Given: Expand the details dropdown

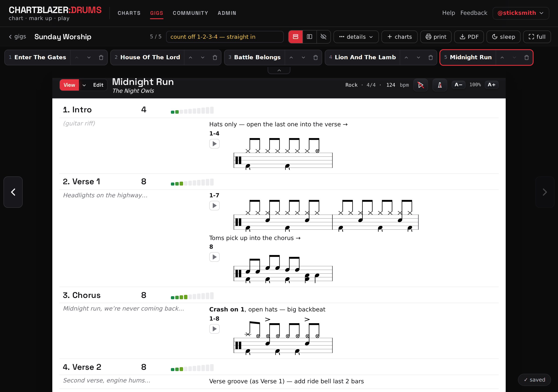Looking at the screenshot, I should pyautogui.click(x=356, y=37).
